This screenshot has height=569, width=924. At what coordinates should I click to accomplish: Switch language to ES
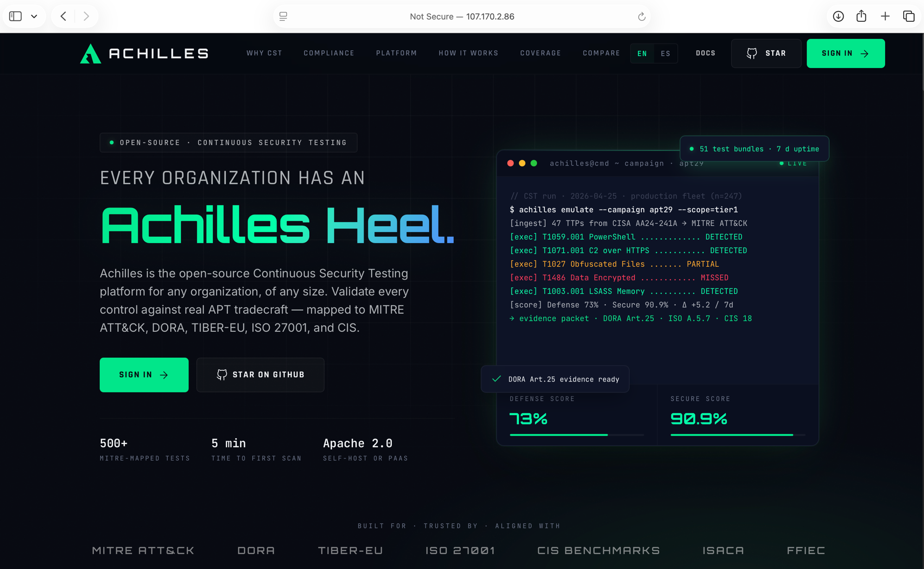[665, 54]
